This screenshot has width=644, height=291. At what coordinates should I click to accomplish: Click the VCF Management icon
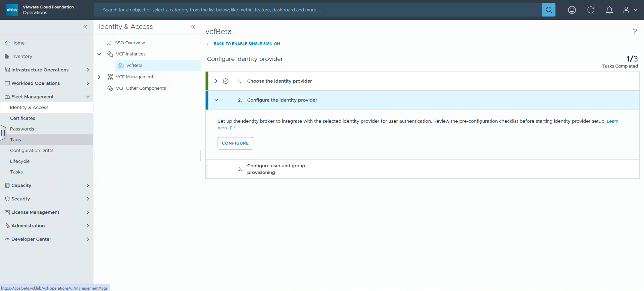[x=110, y=77]
